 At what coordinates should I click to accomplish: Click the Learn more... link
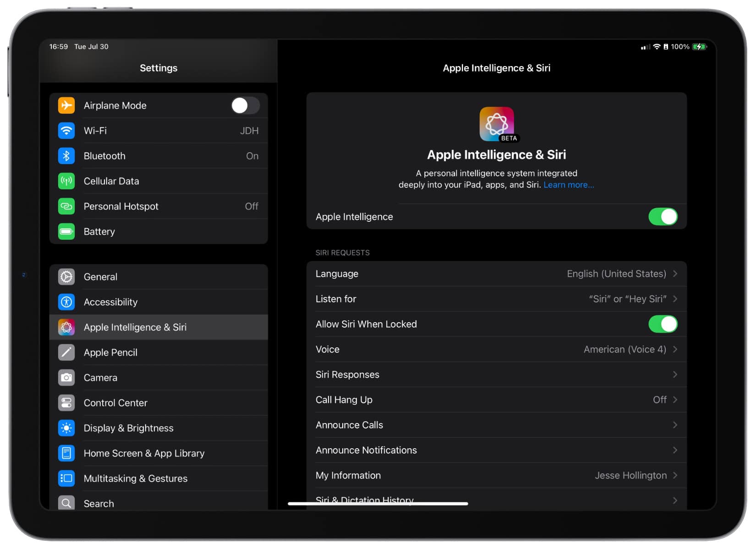pyautogui.click(x=569, y=185)
